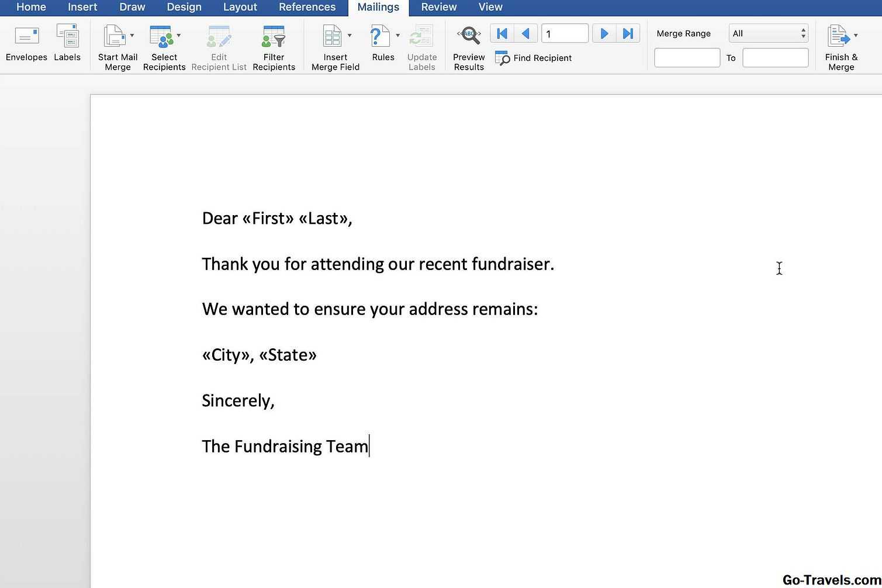Switch to the Layout tab
Image resolution: width=882 pixels, height=588 pixels.
coord(240,7)
